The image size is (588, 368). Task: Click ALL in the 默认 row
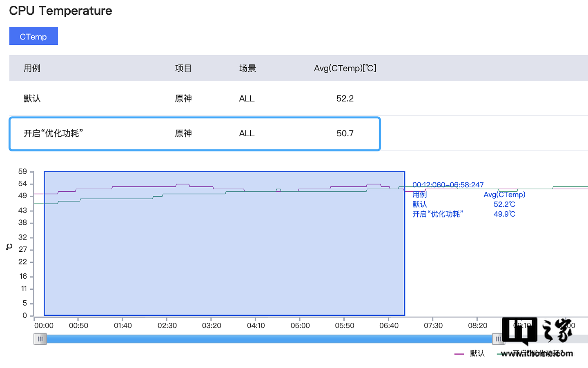[247, 98]
